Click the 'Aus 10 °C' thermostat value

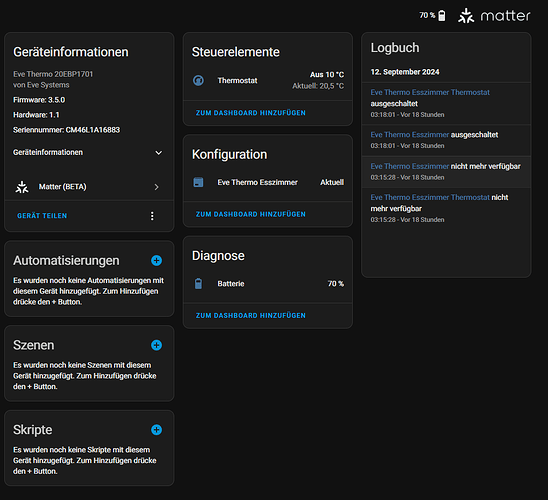[327, 75]
